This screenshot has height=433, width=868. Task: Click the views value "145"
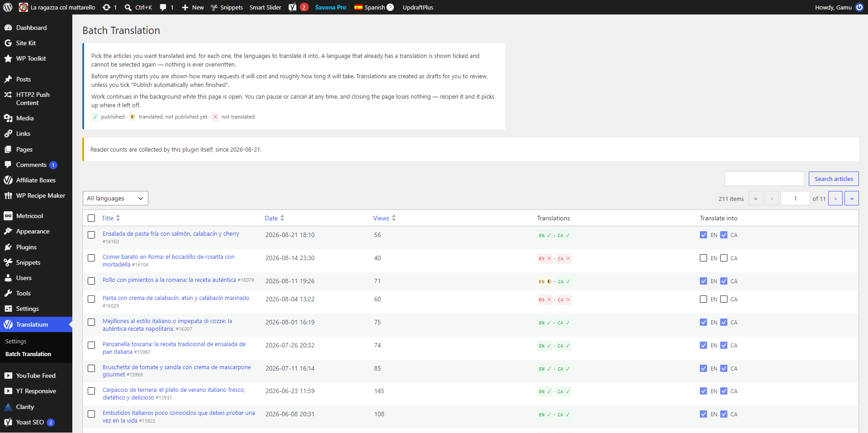(x=379, y=391)
